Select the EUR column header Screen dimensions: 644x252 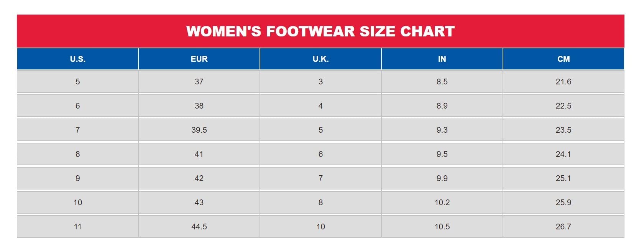[x=199, y=59]
